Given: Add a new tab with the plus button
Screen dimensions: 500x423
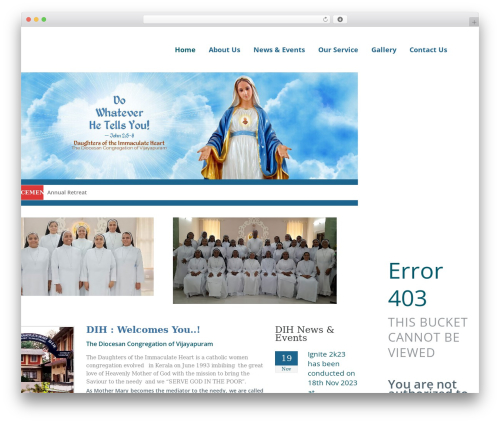Looking at the screenshot, I should pos(474,22).
